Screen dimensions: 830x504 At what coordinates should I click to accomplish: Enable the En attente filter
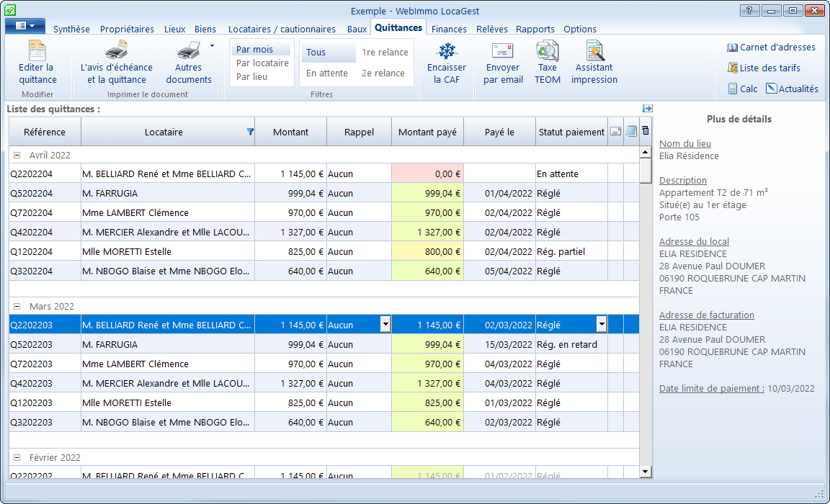click(x=327, y=73)
